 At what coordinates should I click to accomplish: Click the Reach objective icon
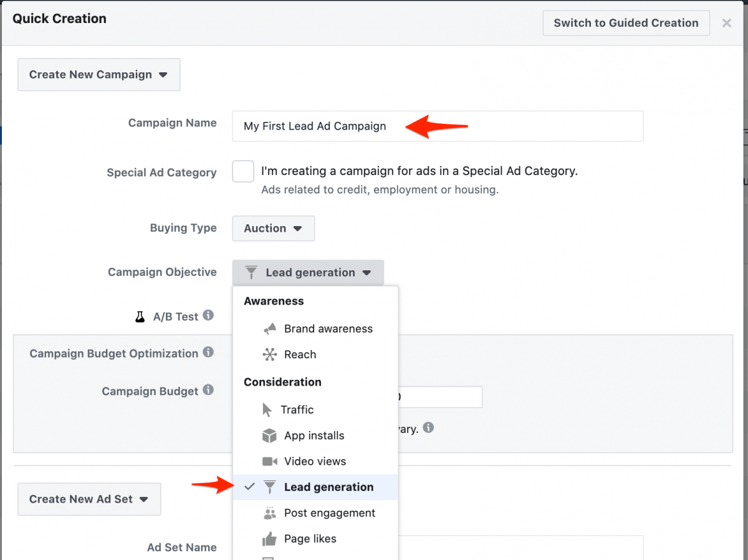269,354
